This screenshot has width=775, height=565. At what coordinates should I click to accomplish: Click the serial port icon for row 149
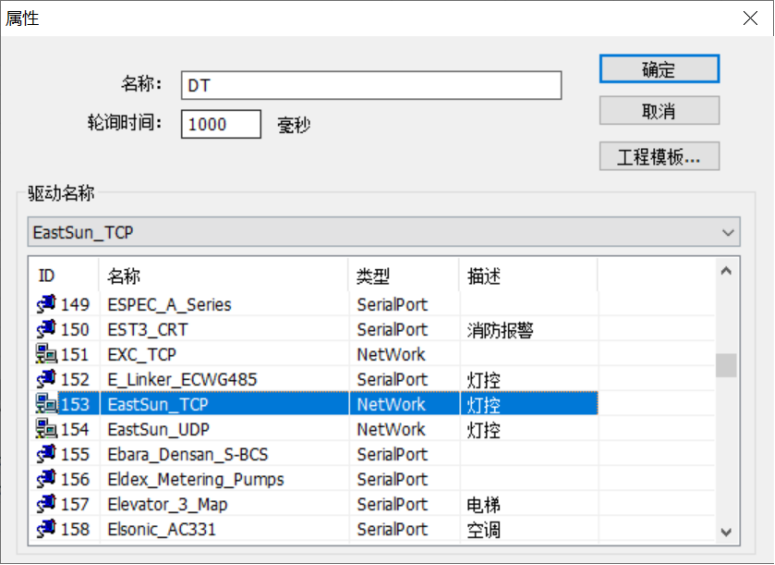(46, 304)
